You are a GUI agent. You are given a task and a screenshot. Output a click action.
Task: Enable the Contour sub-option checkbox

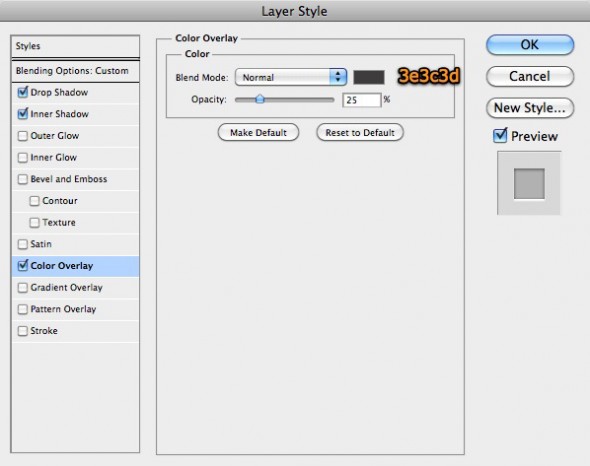(35, 201)
